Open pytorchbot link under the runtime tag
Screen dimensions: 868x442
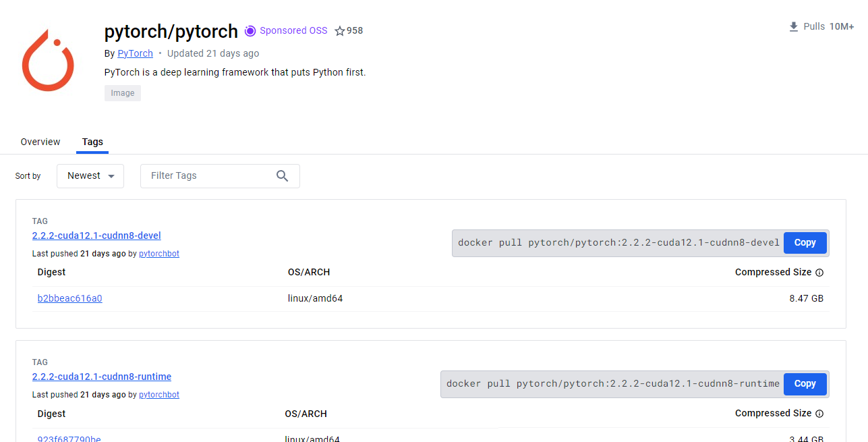pos(159,395)
